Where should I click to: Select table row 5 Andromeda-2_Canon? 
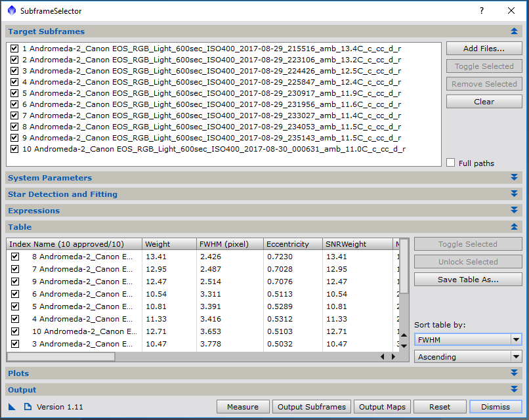[82, 306]
